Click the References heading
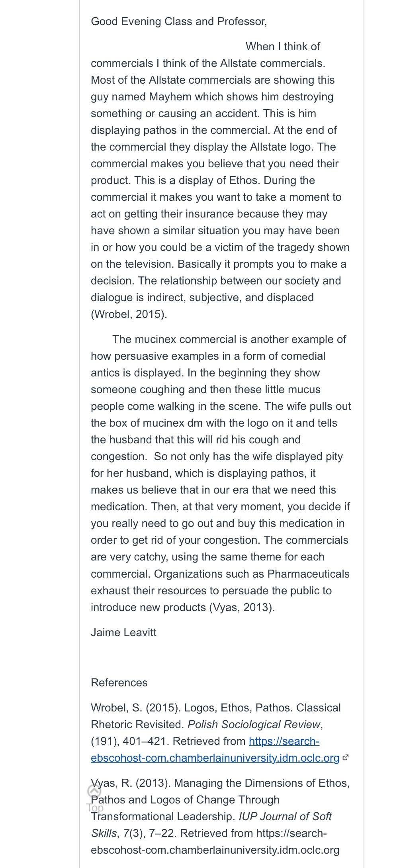This screenshot has height=868, width=399. (119, 683)
